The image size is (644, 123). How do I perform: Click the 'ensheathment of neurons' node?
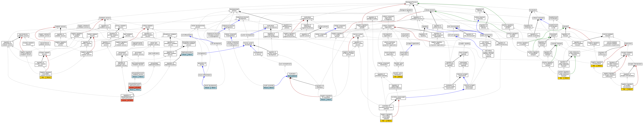[x=258, y=53]
